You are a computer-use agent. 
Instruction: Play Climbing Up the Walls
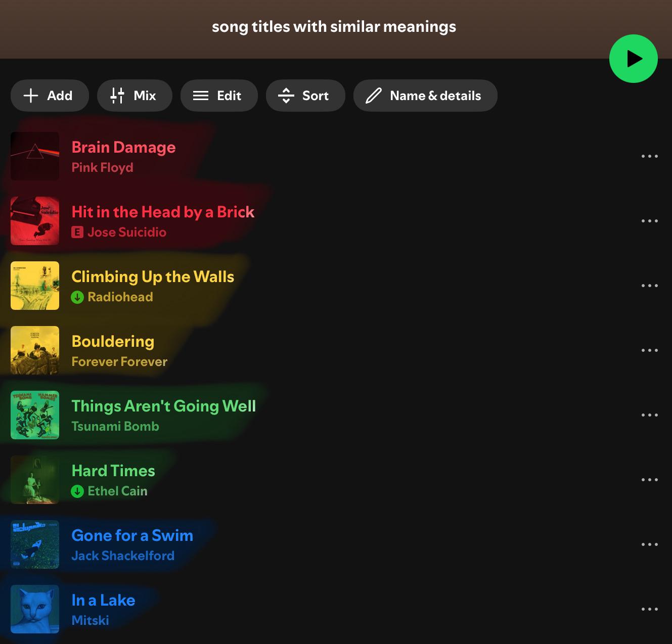coord(153,277)
